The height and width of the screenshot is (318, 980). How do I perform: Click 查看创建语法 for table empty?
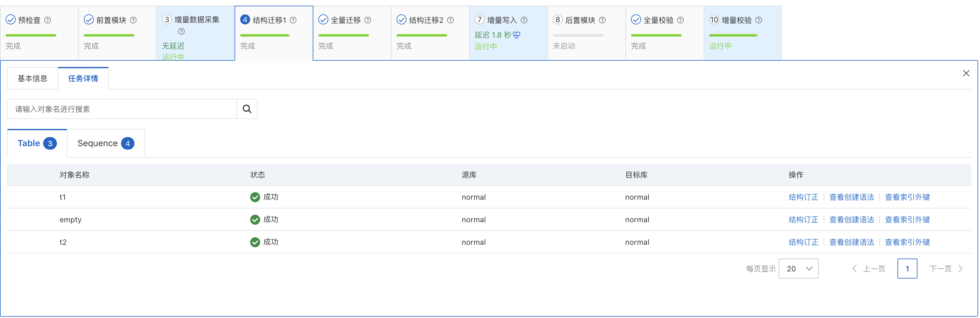tap(852, 220)
